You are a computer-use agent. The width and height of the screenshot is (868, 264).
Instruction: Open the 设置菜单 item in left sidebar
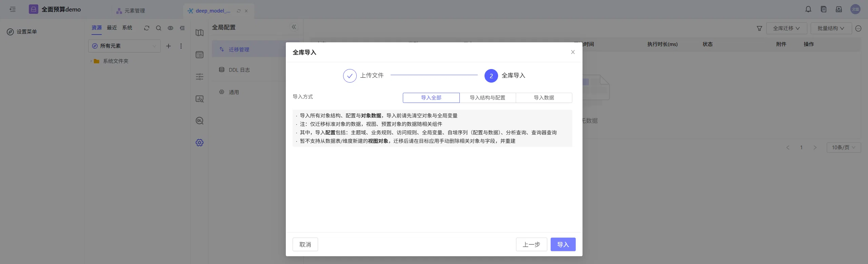click(x=22, y=32)
